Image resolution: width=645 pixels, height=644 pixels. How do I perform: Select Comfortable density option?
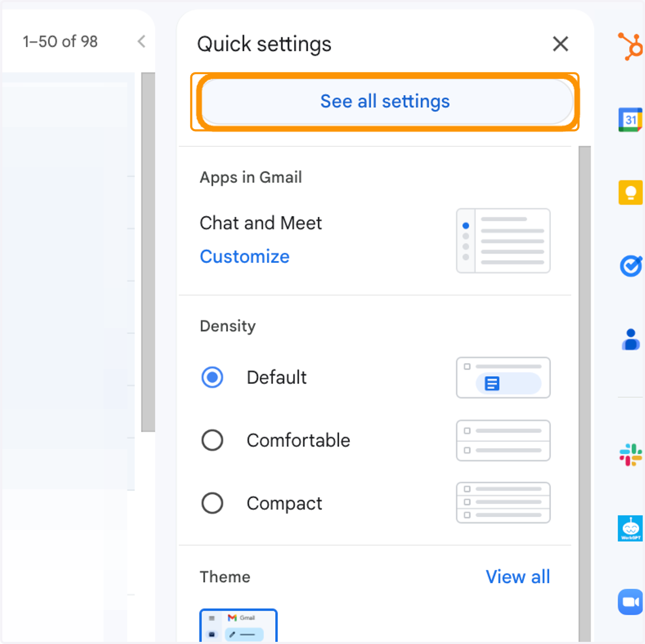tap(212, 440)
